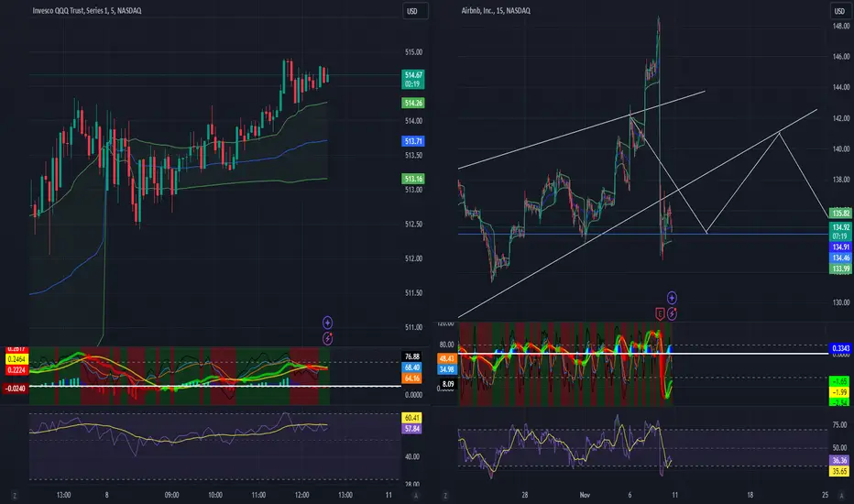Click the timezone 'Z' icon on Airbnb chart
Image resolution: width=854 pixels, height=504 pixels.
point(445,495)
